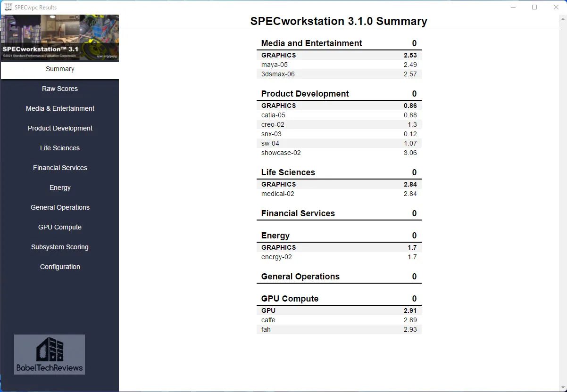Click the 2.89 caffe score
567x392 pixels.
coord(410,320)
